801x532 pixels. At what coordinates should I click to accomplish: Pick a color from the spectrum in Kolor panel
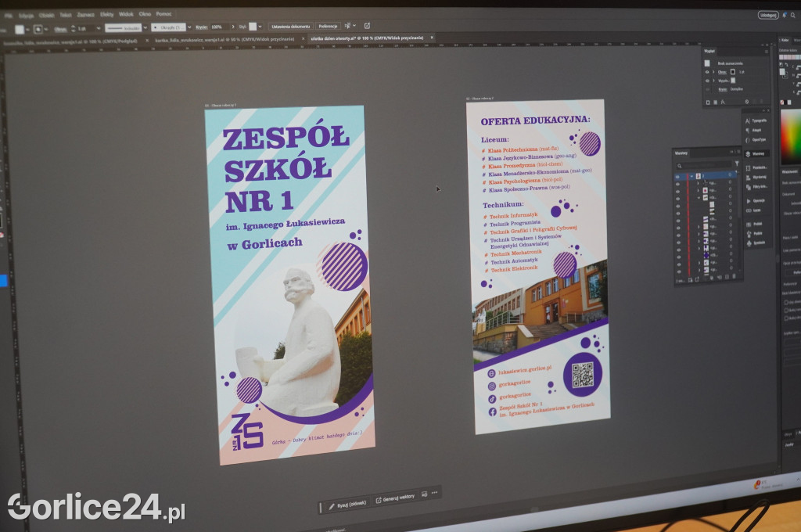click(791, 137)
